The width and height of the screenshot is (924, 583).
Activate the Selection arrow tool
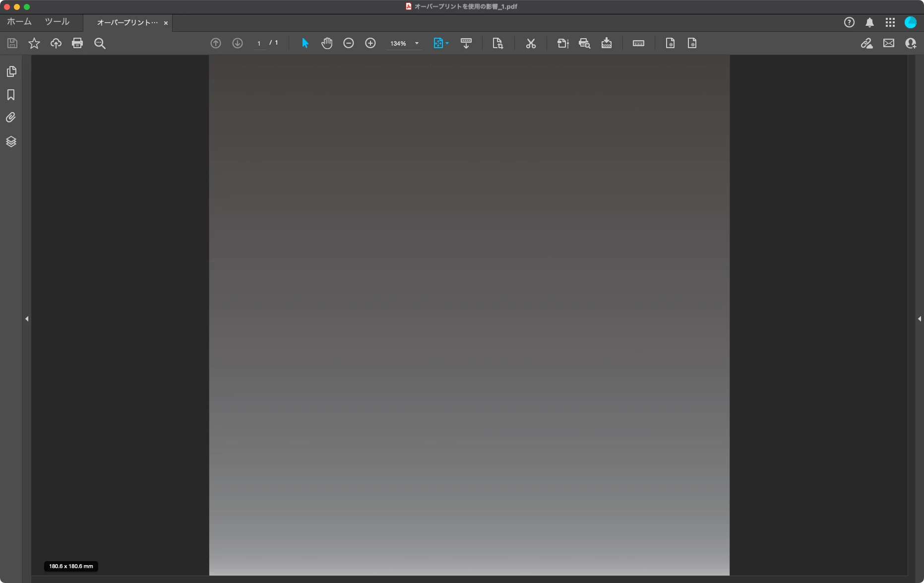pos(305,44)
